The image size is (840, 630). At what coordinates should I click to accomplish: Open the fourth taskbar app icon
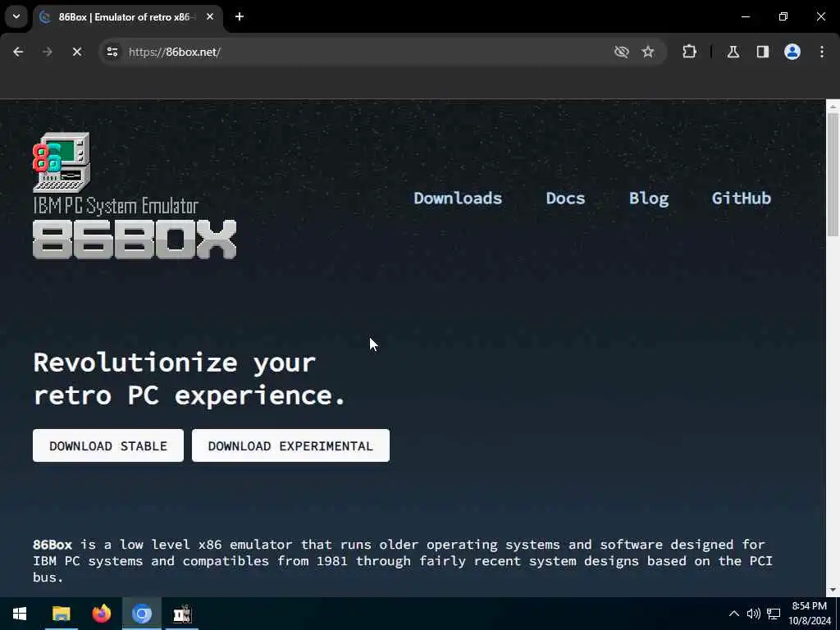coord(182,614)
